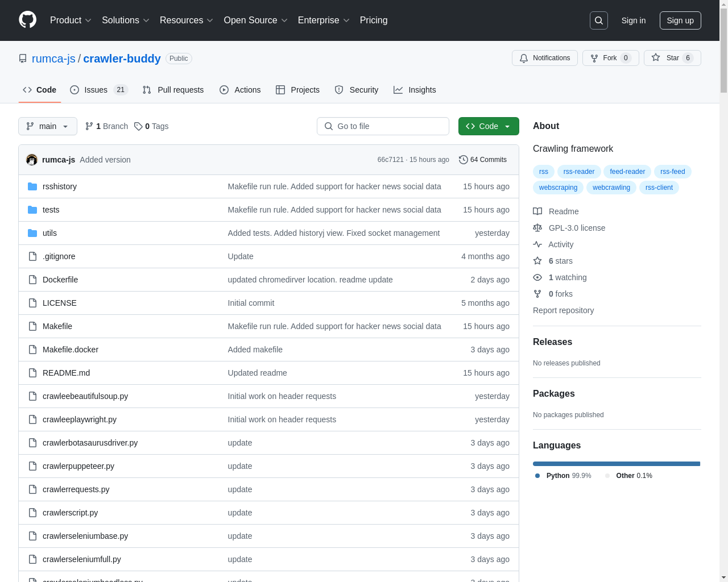Screen dimensions: 728x582
Task: Switch to the Actions tab
Action: coord(240,90)
